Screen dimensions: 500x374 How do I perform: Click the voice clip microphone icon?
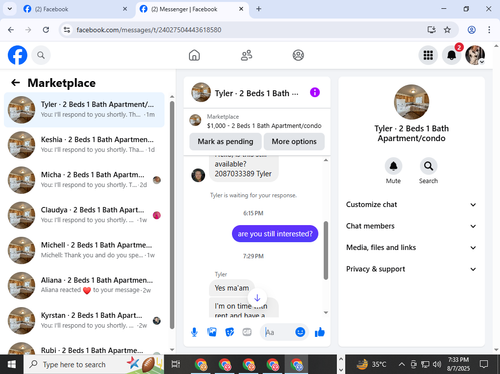[x=194, y=332]
